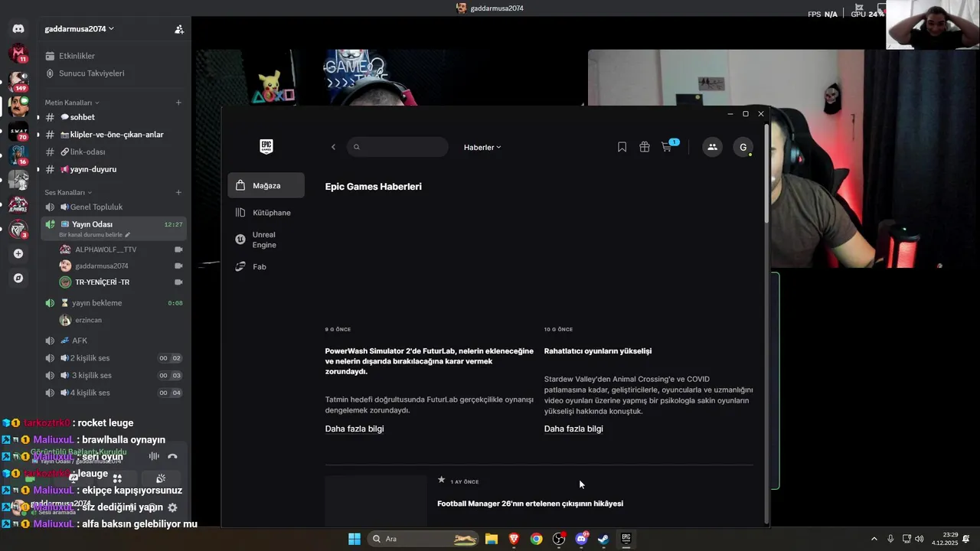Join 2 kişilik ses channel
Viewport: 980px width, 551px height.
115,358
